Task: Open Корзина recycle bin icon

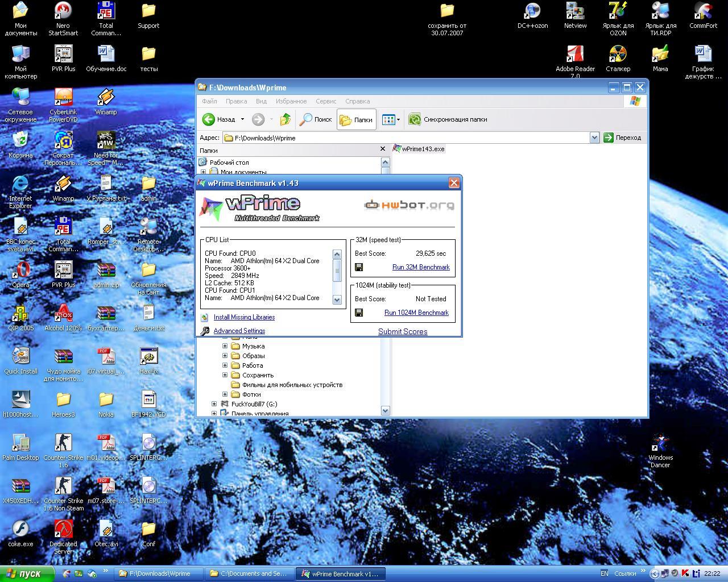Action: coord(20,145)
